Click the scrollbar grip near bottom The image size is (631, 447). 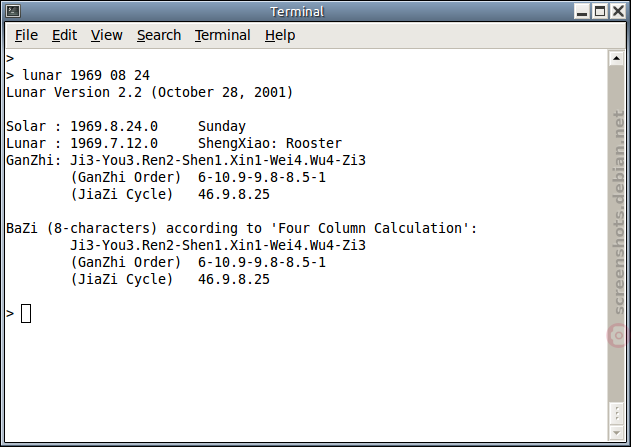pyautogui.click(x=617, y=413)
